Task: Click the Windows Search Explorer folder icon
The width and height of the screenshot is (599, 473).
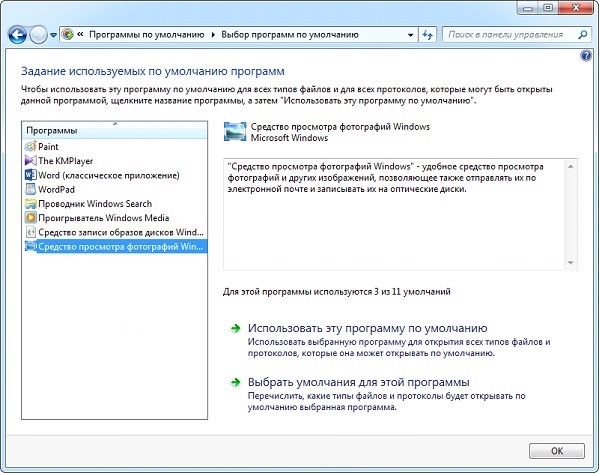Action: [x=31, y=204]
